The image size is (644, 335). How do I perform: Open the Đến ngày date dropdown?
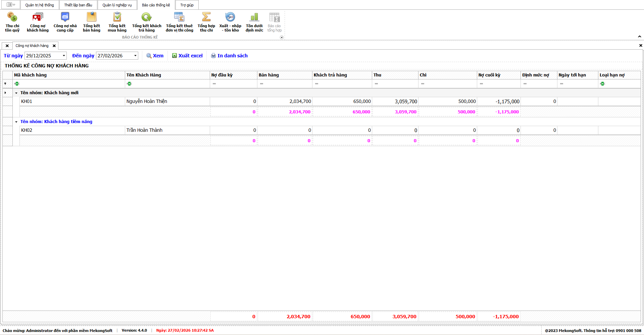point(135,56)
